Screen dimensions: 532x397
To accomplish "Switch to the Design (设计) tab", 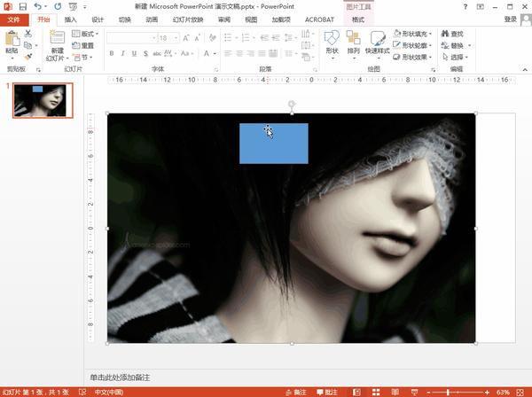I will [98, 19].
